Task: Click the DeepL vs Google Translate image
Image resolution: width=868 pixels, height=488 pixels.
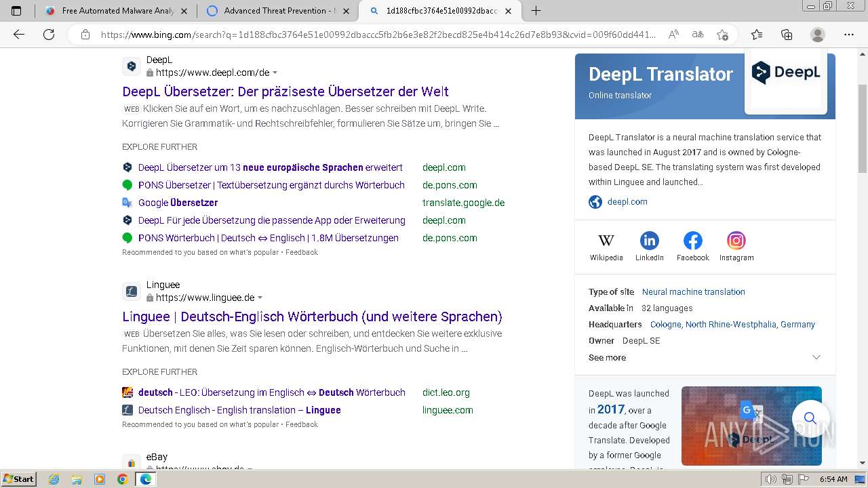Action: coord(751,426)
